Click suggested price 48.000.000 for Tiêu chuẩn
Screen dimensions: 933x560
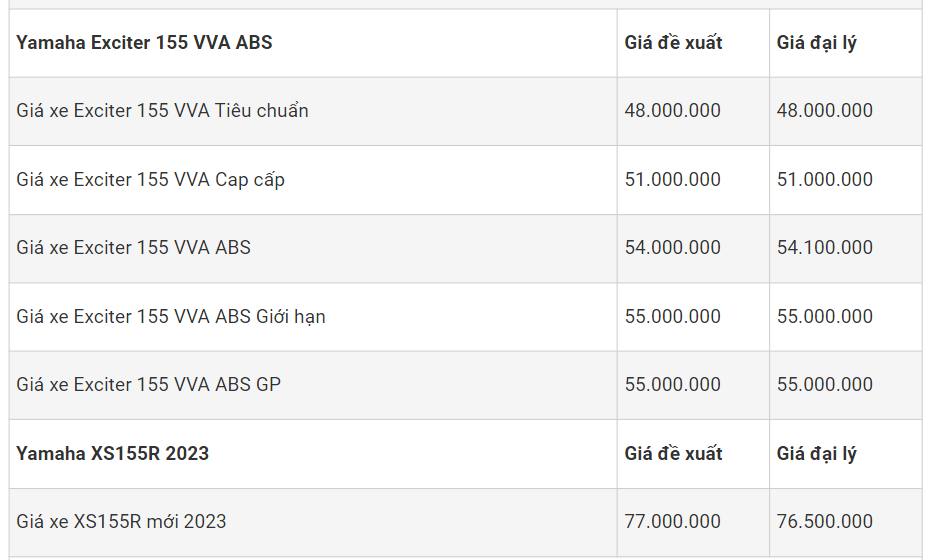672,111
